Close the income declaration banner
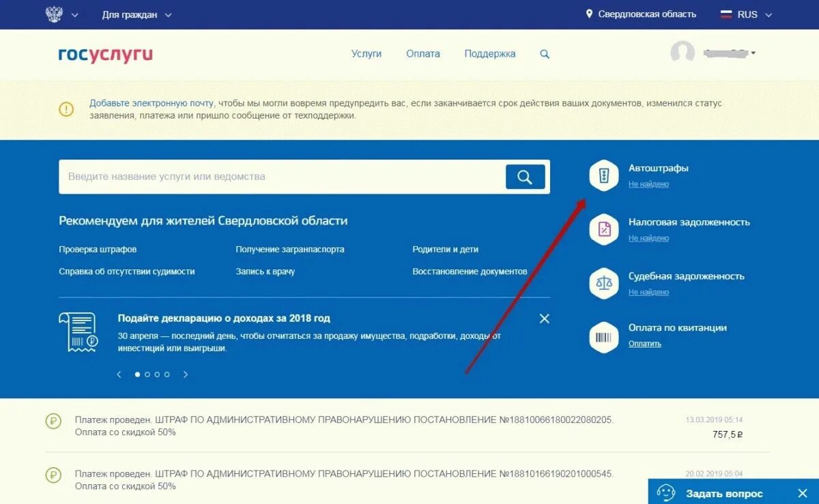819x504 pixels. (544, 318)
